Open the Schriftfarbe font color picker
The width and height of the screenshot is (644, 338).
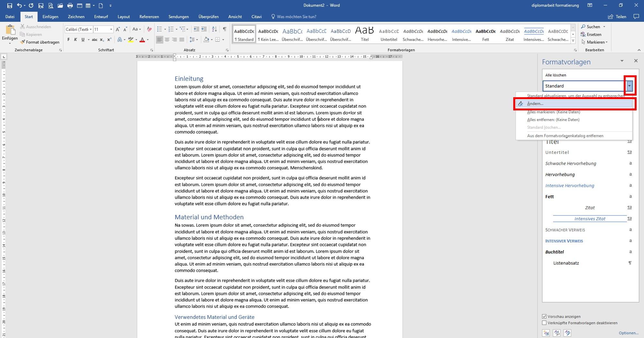tap(147, 40)
